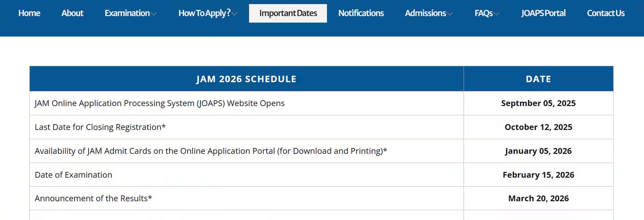Expand the How To Apply dropdown arrow
644x220 pixels.
pyautogui.click(x=234, y=14)
